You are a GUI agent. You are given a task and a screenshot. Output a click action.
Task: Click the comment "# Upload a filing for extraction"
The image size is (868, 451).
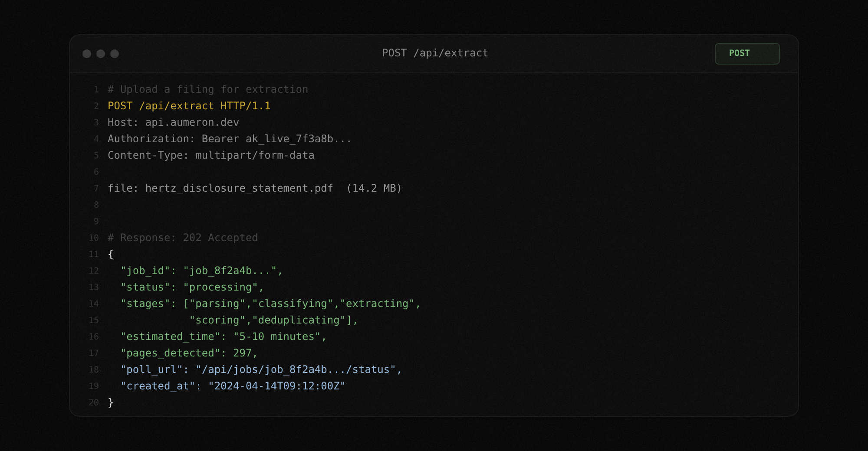(x=208, y=89)
